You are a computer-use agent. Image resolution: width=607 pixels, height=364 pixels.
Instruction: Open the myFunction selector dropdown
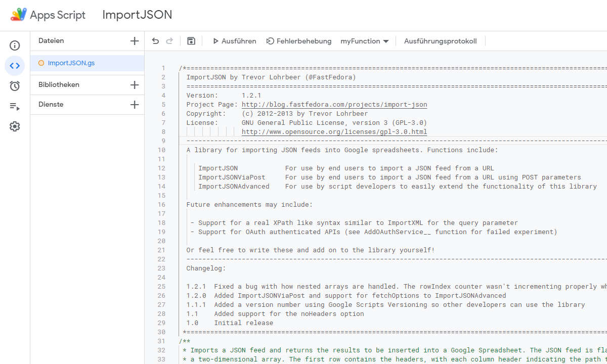tap(365, 41)
